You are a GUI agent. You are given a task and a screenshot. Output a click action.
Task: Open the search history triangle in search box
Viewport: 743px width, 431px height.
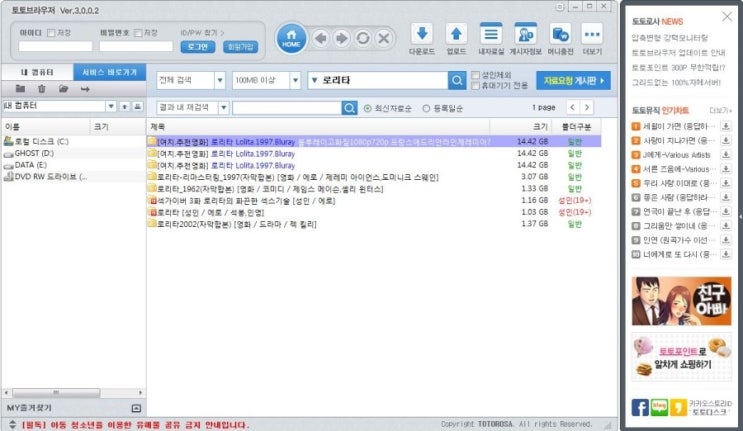pos(314,81)
